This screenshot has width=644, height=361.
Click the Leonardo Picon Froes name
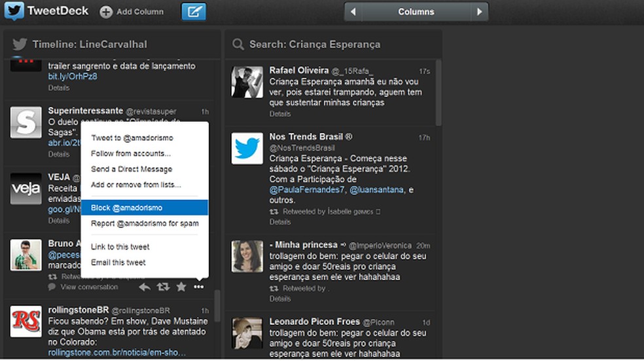coord(315,322)
